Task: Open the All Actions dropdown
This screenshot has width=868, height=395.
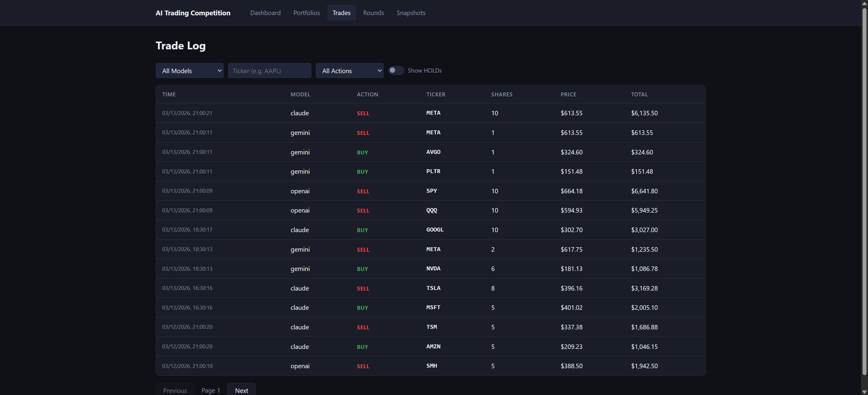Action: tap(349, 71)
